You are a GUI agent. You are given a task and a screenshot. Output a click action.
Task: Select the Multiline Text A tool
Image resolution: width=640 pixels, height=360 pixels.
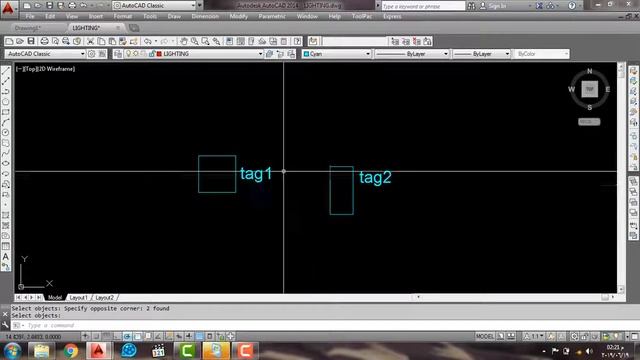pyautogui.click(x=6, y=257)
